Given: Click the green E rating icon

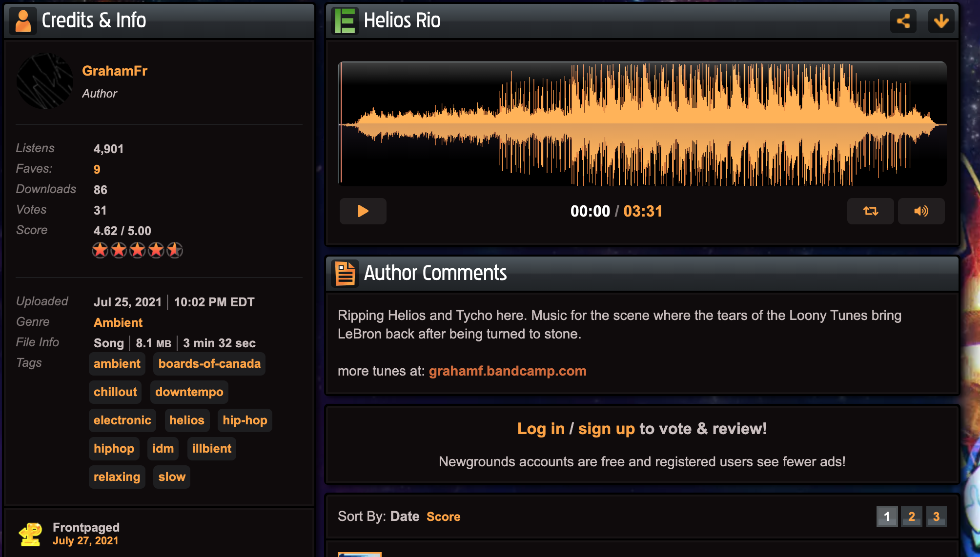Looking at the screenshot, I should [x=345, y=21].
